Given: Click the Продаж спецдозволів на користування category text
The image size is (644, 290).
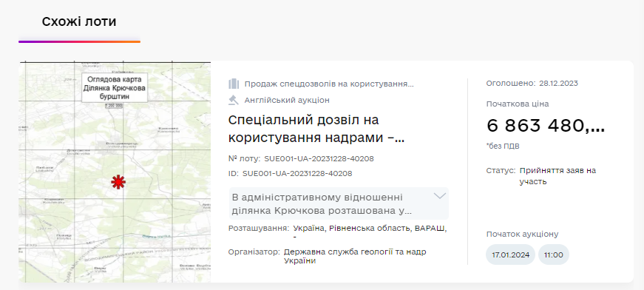Looking at the screenshot, I should click(329, 84).
